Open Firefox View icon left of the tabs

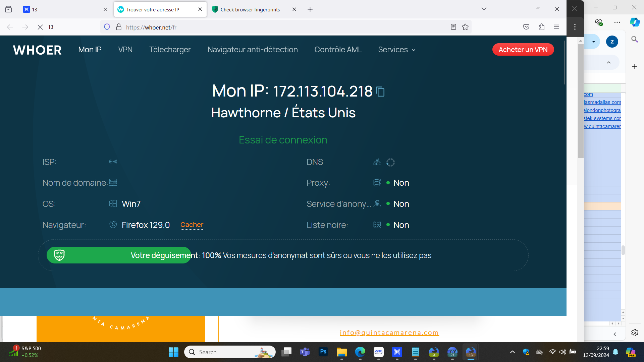tap(8, 9)
